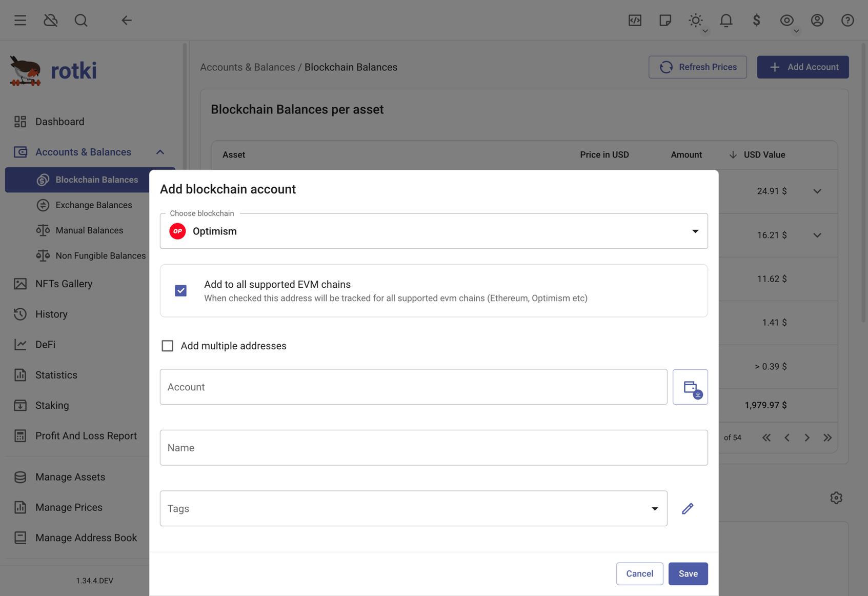The image size is (868, 596).
Task: Expand the 24.91 $ asset row
Action: pos(817,191)
